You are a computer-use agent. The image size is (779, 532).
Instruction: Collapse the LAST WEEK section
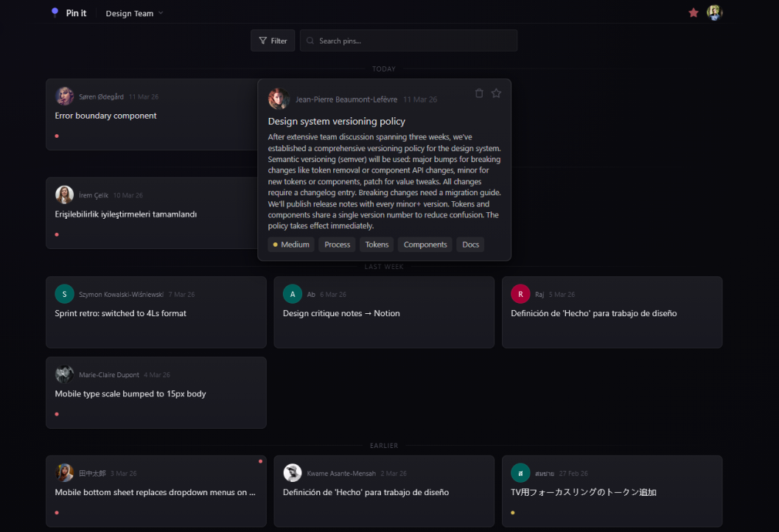click(x=384, y=267)
